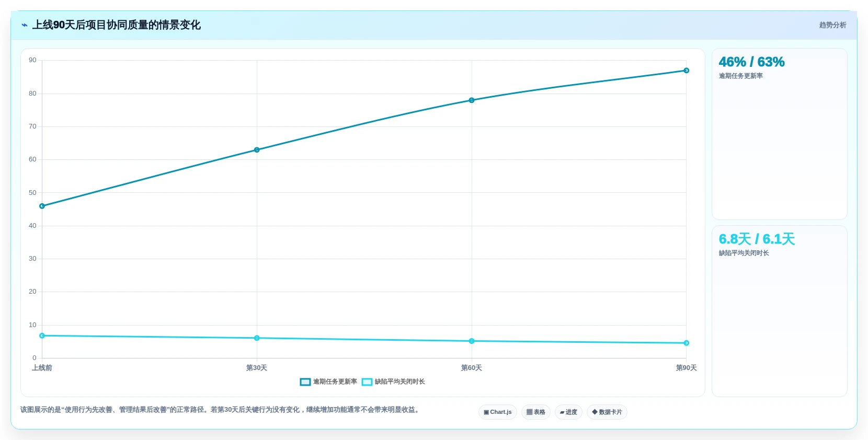Click the 第60天 point on the defect close line
The width and height of the screenshot is (868, 440).
[472, 341]
